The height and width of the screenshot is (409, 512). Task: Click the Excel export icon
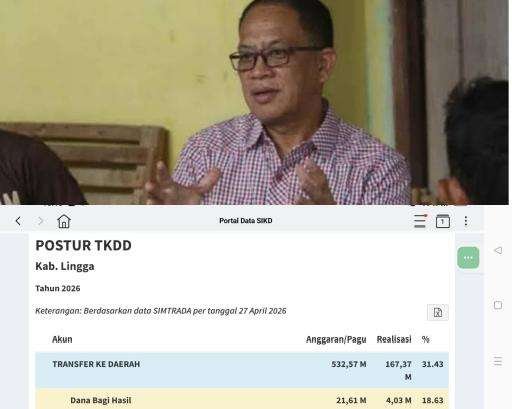click(438, 312)
